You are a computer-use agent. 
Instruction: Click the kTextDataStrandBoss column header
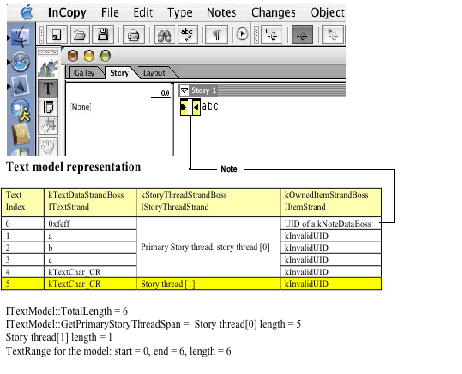(90, 202)
